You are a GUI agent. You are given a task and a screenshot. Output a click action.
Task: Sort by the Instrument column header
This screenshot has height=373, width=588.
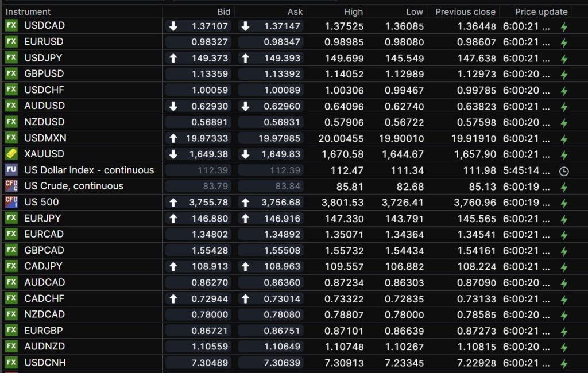click(28, 11)
